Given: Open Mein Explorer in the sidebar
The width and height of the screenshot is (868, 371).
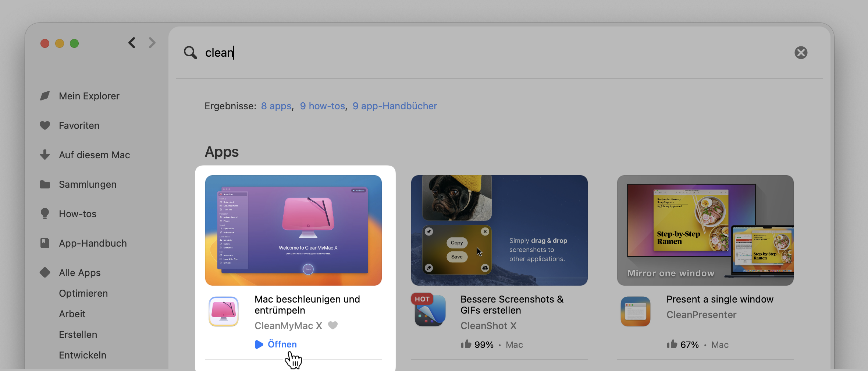Looking at the screenshot, I should point(89,96).
